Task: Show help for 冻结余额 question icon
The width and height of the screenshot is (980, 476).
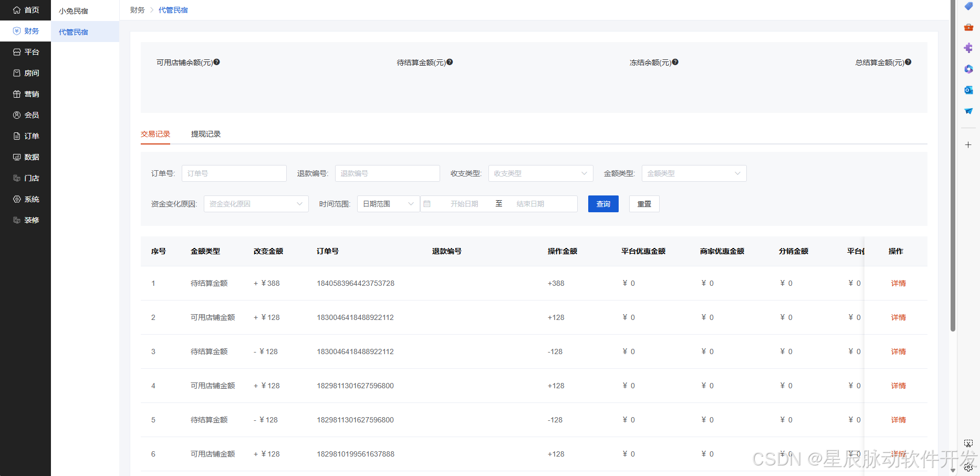Action: pyautogui.click(x=675, y=62)
